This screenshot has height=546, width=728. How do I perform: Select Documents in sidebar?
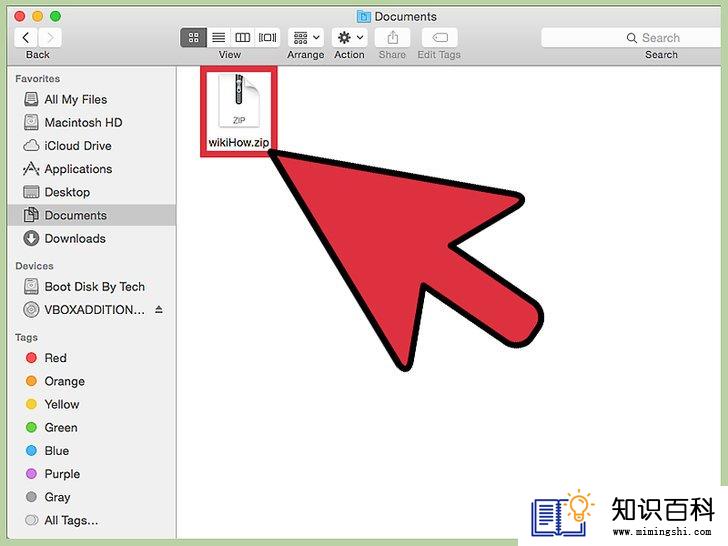coord(92,215)
